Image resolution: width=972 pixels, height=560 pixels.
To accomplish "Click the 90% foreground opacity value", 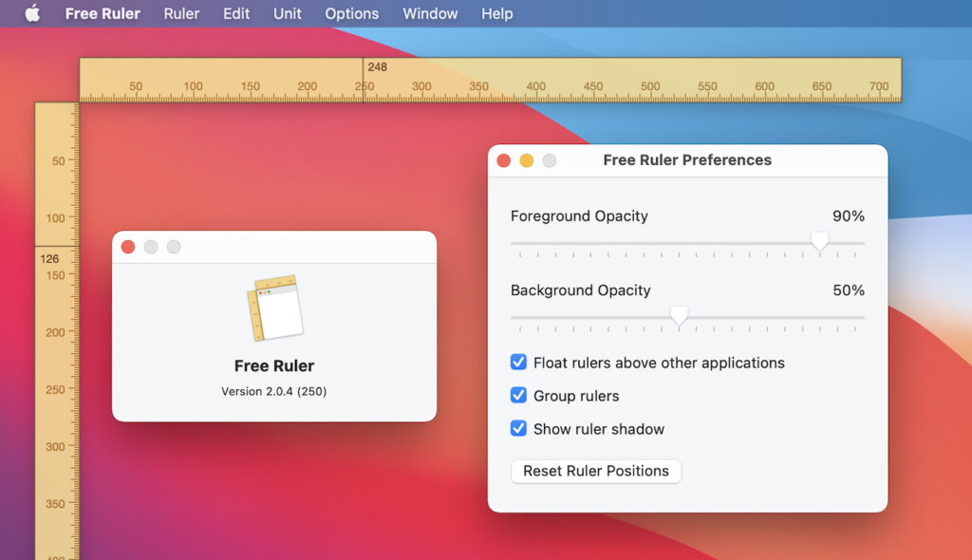I will coord(848,215).
